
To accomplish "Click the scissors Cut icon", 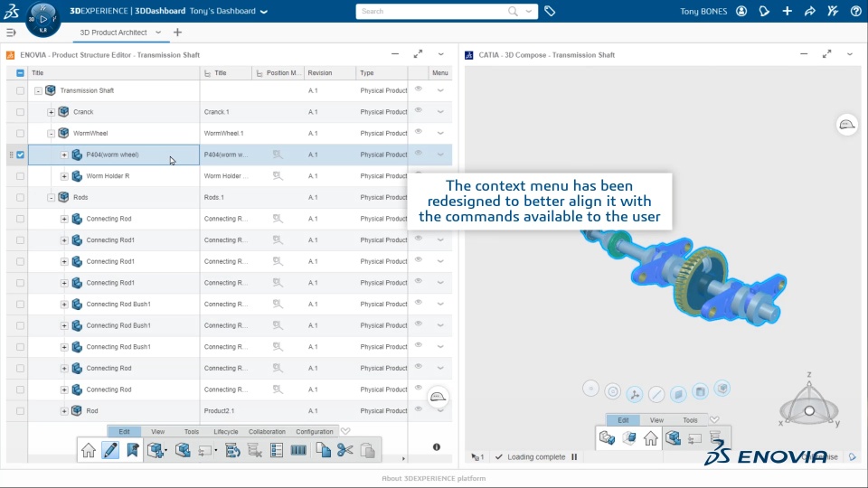I will pos(344,450).
